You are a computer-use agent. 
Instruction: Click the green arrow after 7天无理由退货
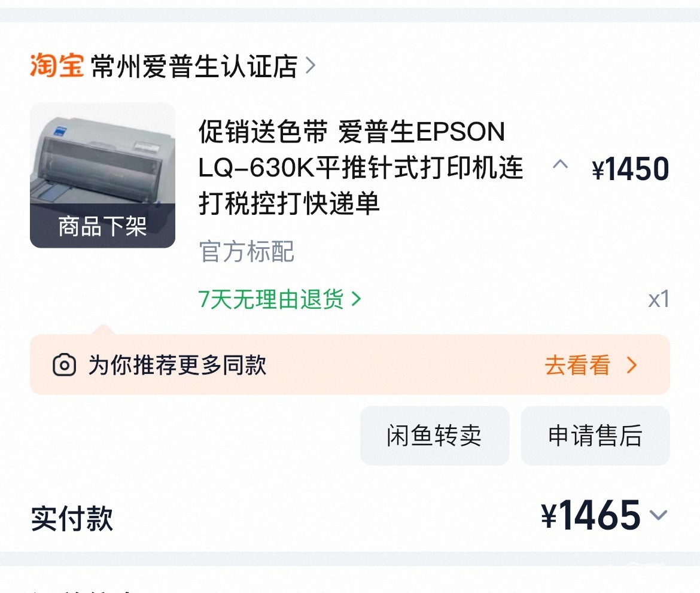tap(356, 299)
